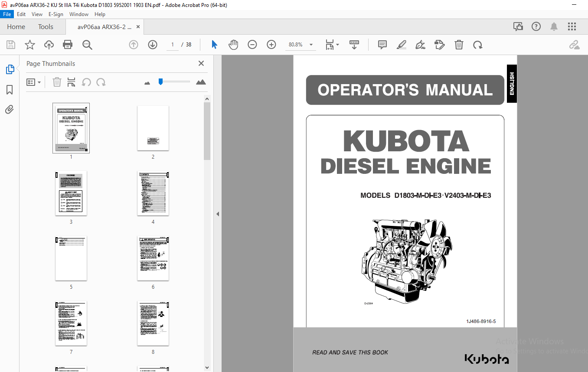The height and width of the screenshot is (372, 588).
Task: Open the notifications bell
Action: tap(554, 26)
